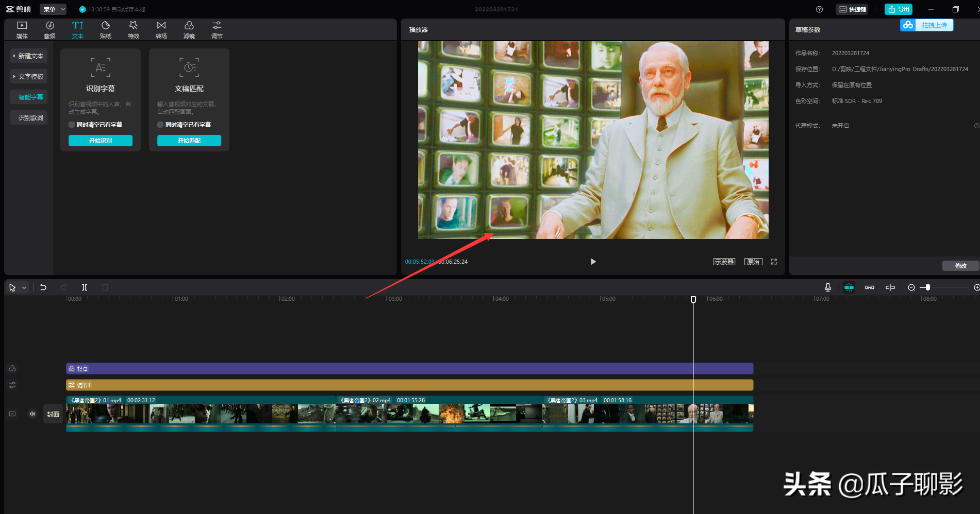Click the main video track icon
The image size is (980, 514).
[12, 414]
